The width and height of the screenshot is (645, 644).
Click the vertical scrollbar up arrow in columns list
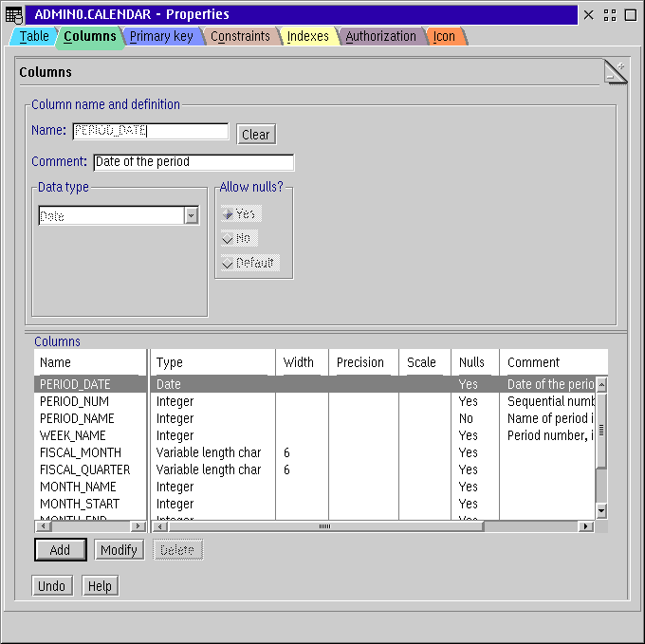click(600, 384)
